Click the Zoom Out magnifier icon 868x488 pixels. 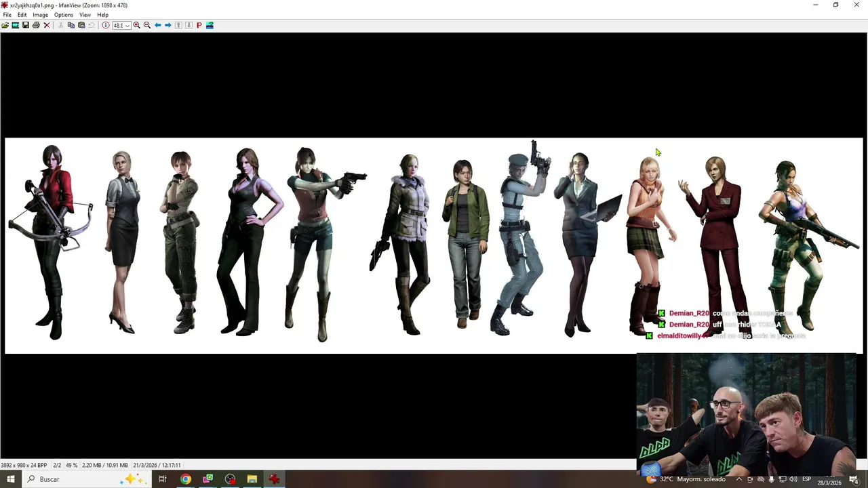(x=147, y=25)
